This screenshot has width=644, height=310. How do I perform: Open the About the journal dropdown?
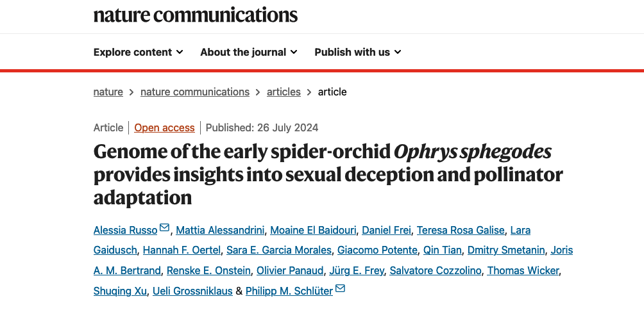(x=248, y=53)
